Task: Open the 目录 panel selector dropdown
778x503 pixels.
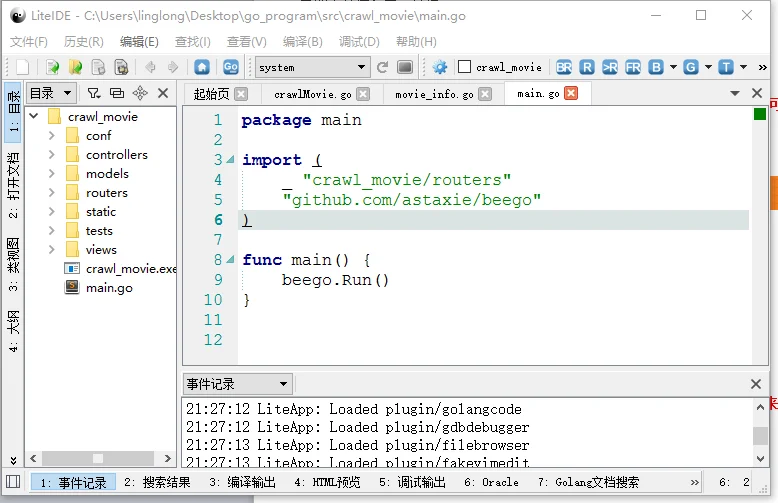Action: 50,93
